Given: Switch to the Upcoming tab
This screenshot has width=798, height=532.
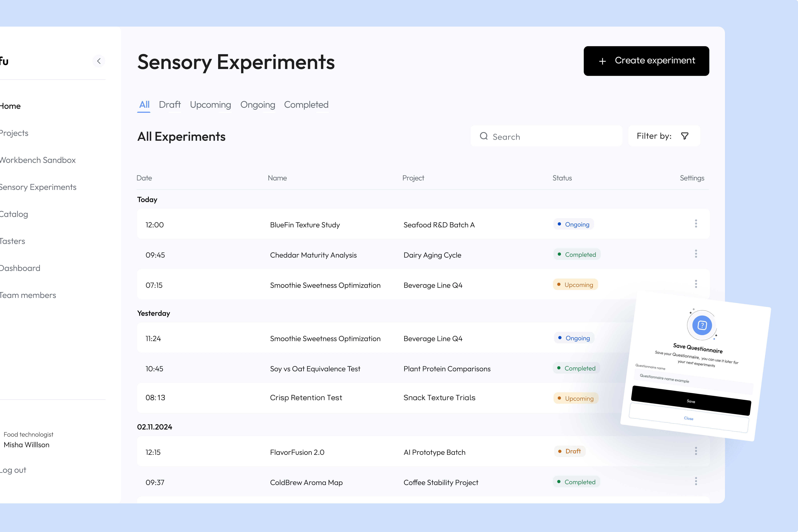Looking at the screenshot, I should click(210, 105).
